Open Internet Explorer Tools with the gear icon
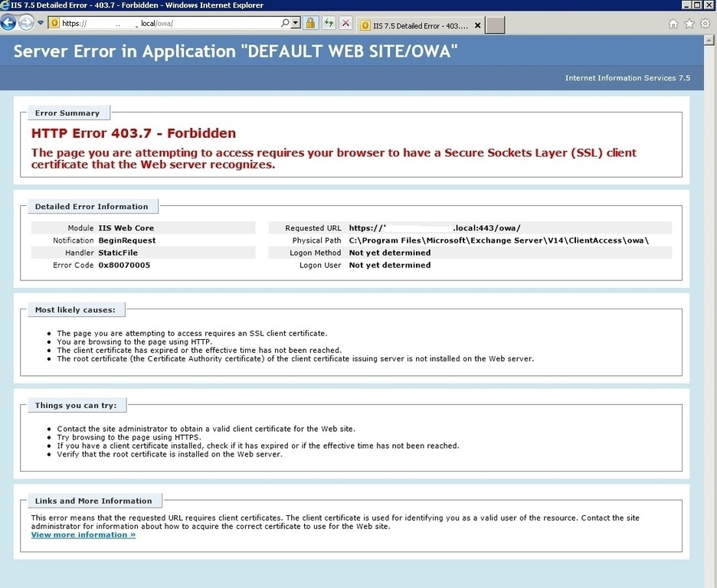This screenshot has width=717, height=588. pos(704,24)
